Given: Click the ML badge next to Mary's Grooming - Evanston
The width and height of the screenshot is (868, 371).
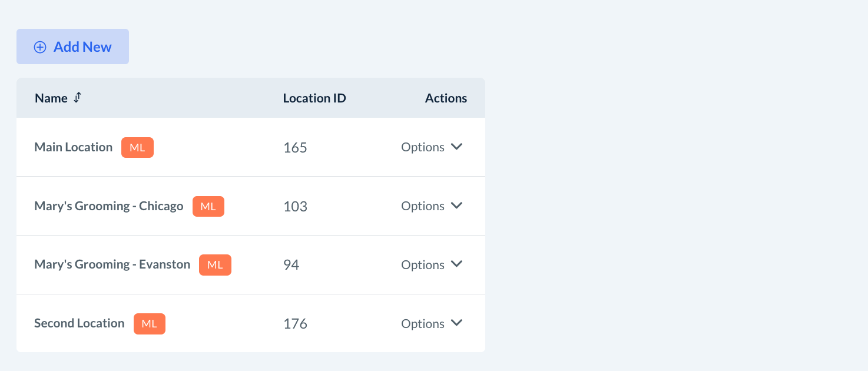Looking at the screenshot, I should (x=215, y=265).
